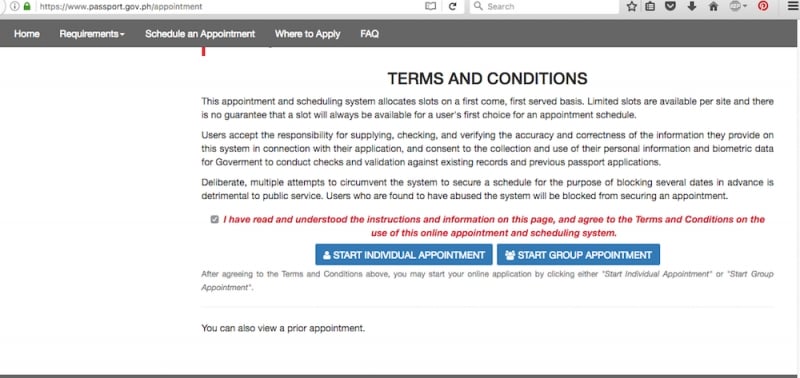The height and width of the screenshot is (378, 800).
Task: Uncheck the Terms and Conditions agreement checkbox
Action: pyautogui.click(x=215, y=219)
